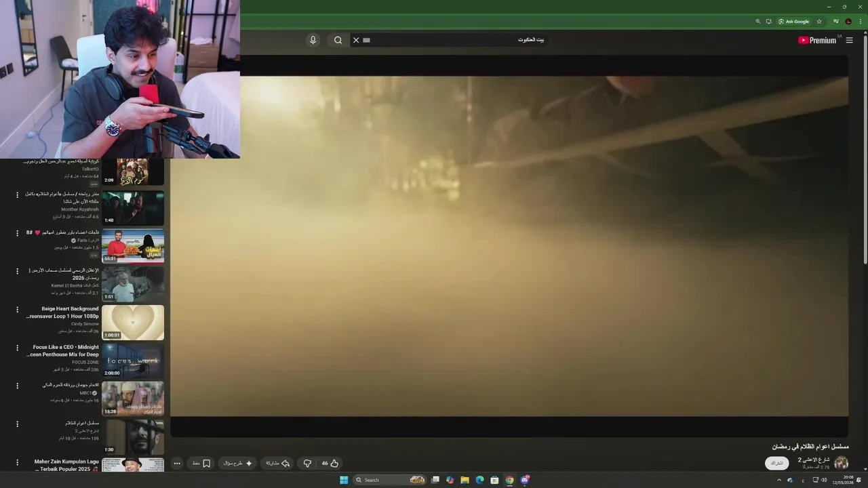Show hidden system tray icons chevron
This screenshot has height=488, width=868.
(x=778, y=480)
